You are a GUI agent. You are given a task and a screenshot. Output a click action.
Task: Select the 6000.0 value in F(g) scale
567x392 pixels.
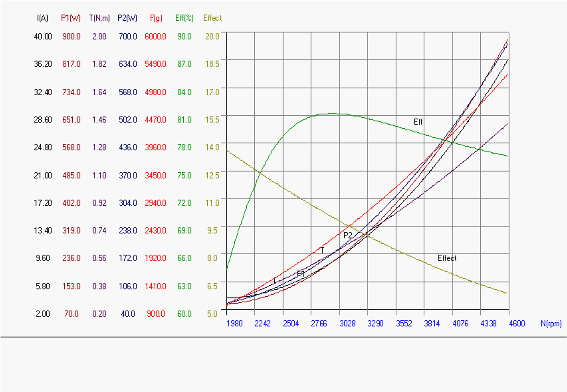click(156, 37)
